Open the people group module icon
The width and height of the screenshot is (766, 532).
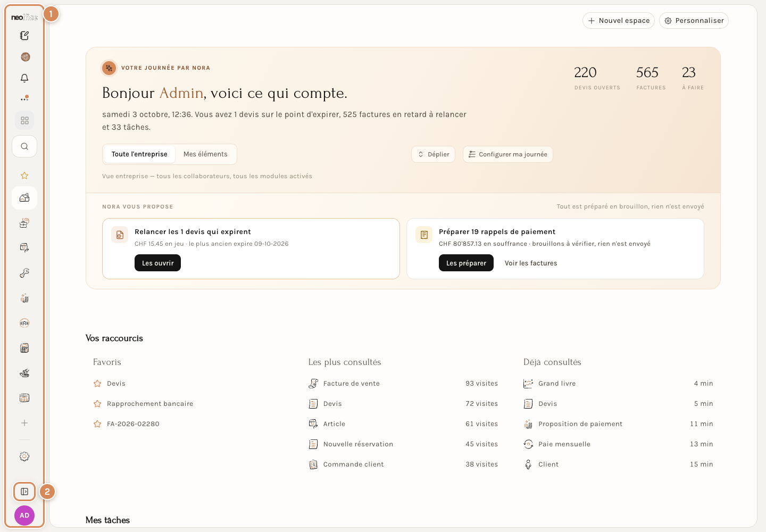[24, 323]
